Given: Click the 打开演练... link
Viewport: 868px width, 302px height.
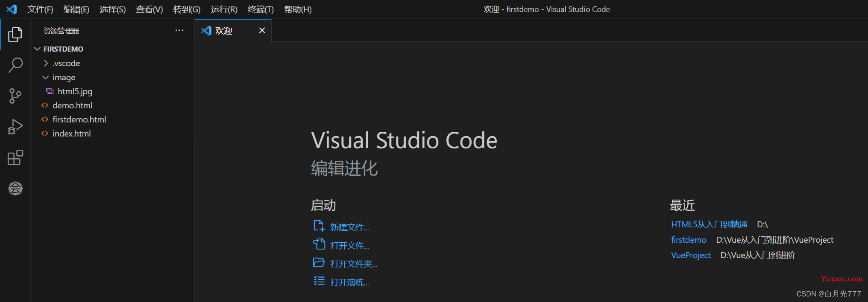Looking at the screenshot, I should (x=349, y=282).
